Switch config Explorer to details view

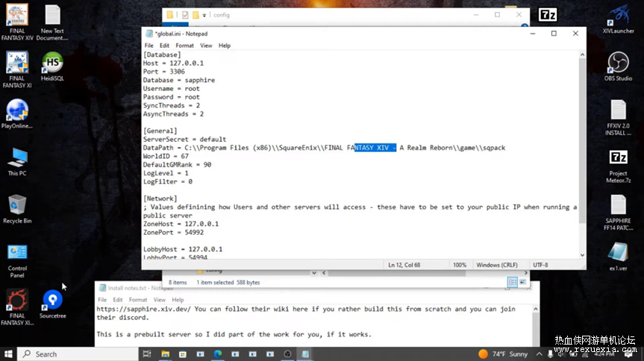[512, 282]
